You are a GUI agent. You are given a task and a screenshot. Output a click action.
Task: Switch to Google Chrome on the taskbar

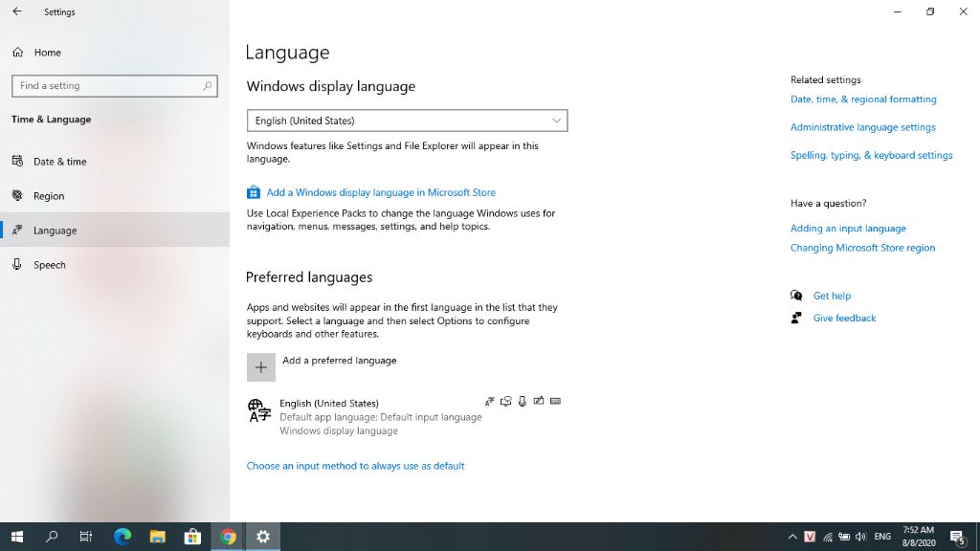pyautogui.click(x=228, y=537)
